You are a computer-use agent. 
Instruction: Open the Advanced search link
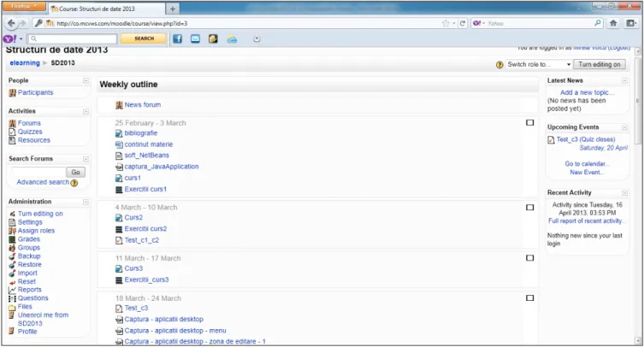pyautogui.click(x=43, y=182)
